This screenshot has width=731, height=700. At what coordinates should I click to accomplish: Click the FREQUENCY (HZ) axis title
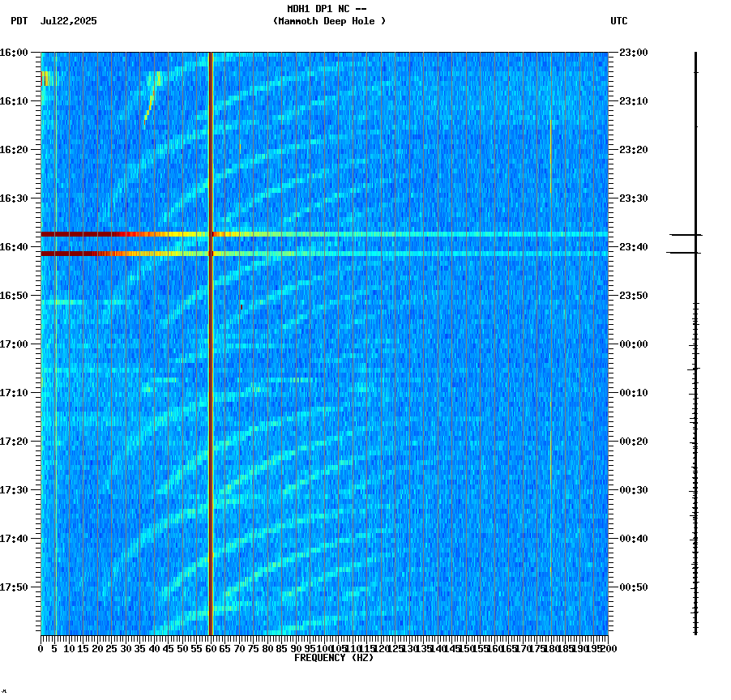(333, 658)
